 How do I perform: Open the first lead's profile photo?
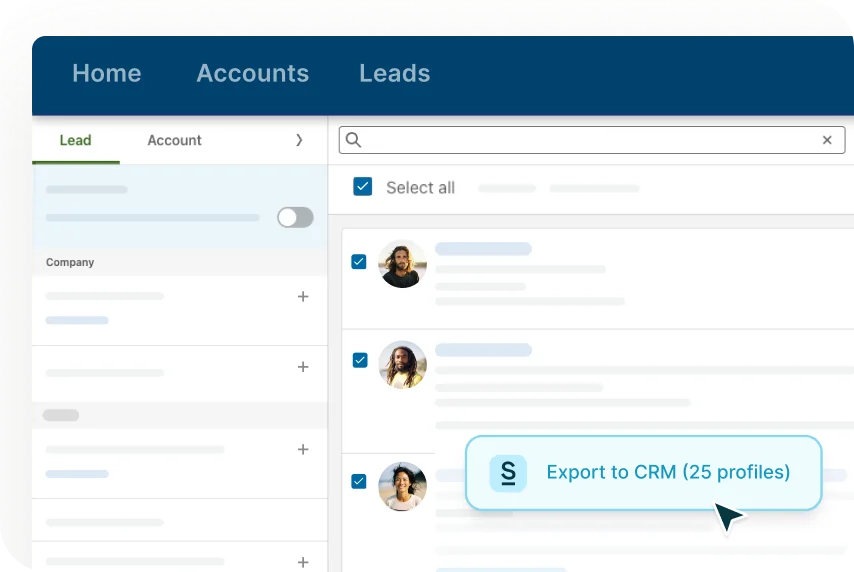click(402, 265)
